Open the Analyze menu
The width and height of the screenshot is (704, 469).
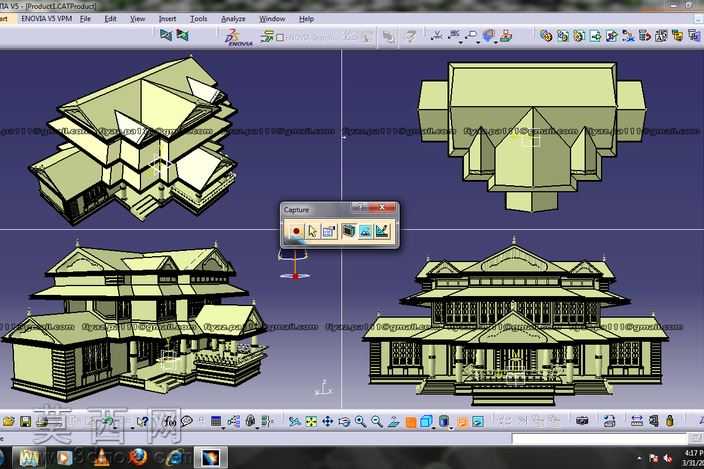[233, 19]
